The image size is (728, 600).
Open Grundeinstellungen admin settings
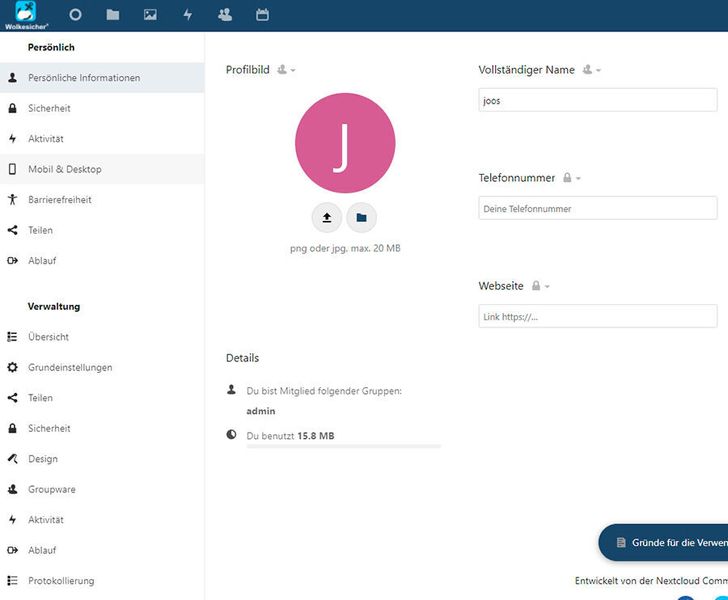tap(102, 367)
